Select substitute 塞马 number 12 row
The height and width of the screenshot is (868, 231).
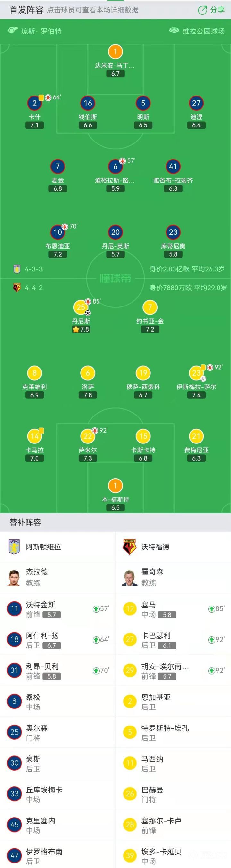pos(173,609)
